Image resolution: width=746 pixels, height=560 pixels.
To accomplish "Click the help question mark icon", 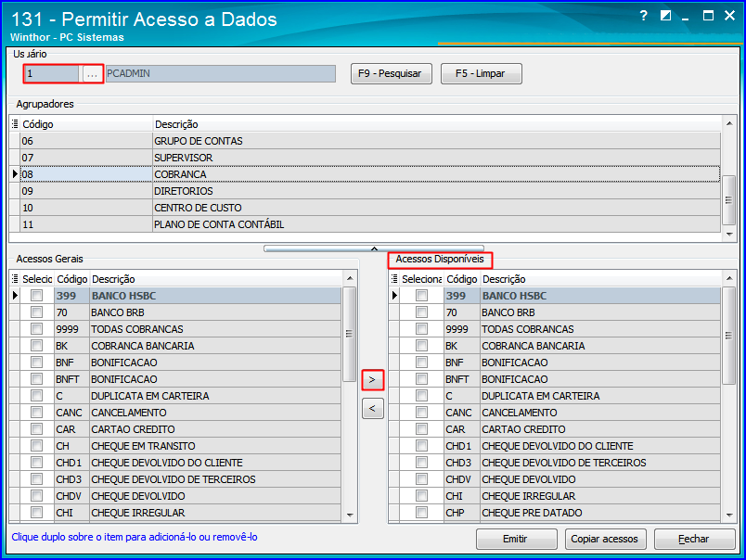I will 644,16.
